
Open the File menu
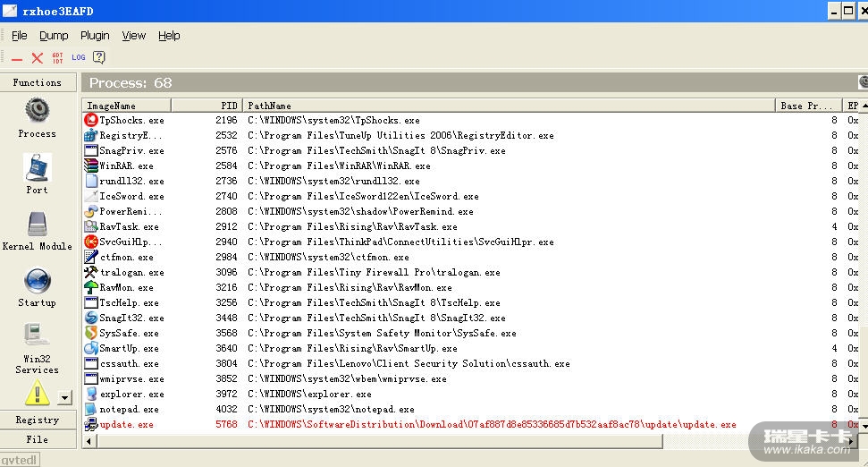20,36
